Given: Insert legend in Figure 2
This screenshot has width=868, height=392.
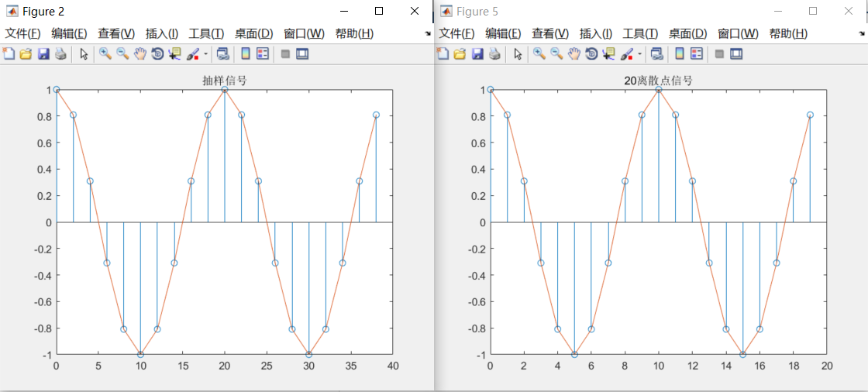Looking at the screenshot, I should [x=263, y=53].
